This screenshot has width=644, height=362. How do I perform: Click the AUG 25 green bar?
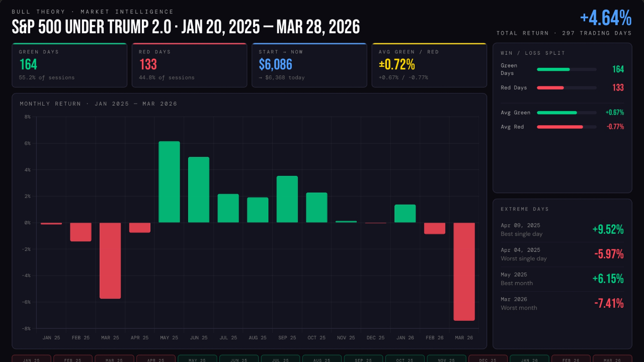tap(258, 210)
